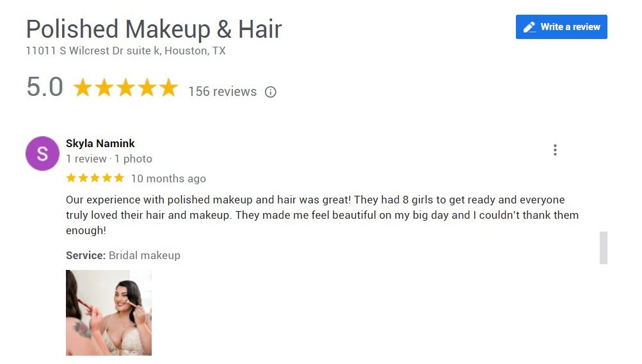Click the 1 review · 1 photo text
The width and height of the screenshot is (642, 364).
point(109,159)
